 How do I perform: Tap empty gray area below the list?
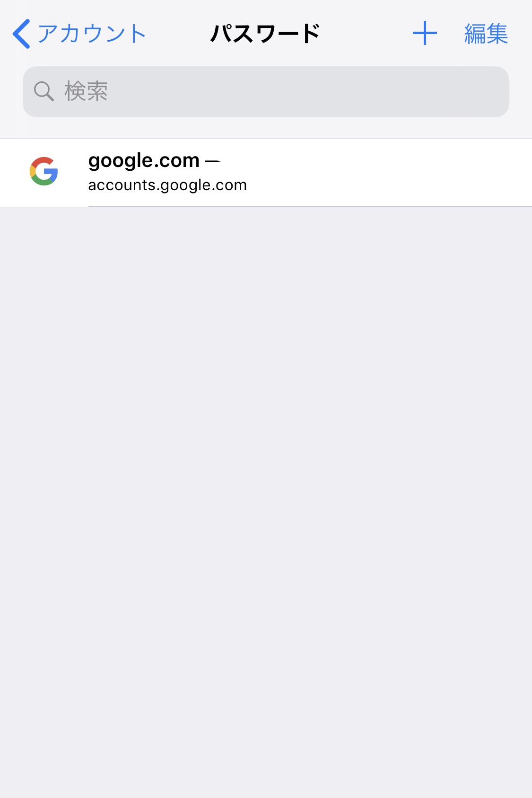(266, 501)
